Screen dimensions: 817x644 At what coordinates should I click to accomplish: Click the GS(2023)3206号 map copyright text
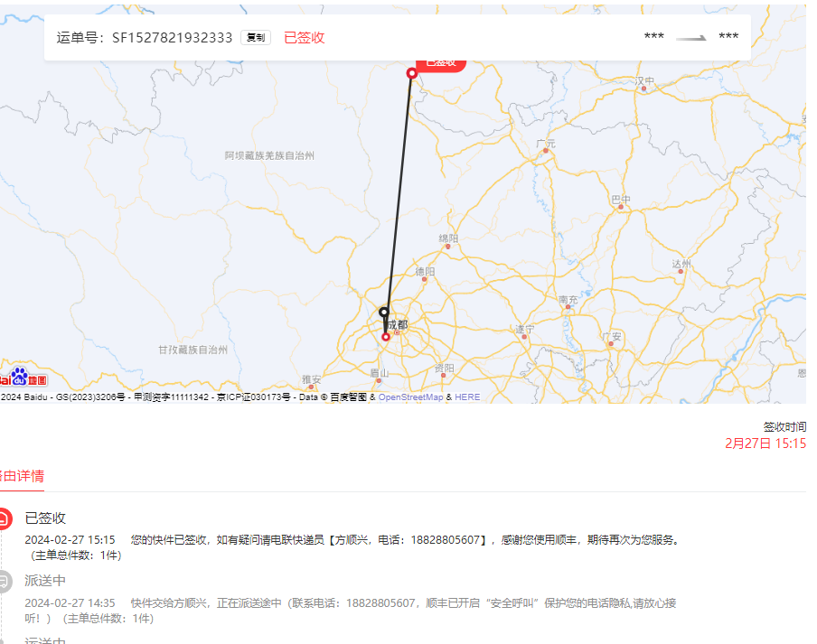pyautogui.click(x=90, y=397)
